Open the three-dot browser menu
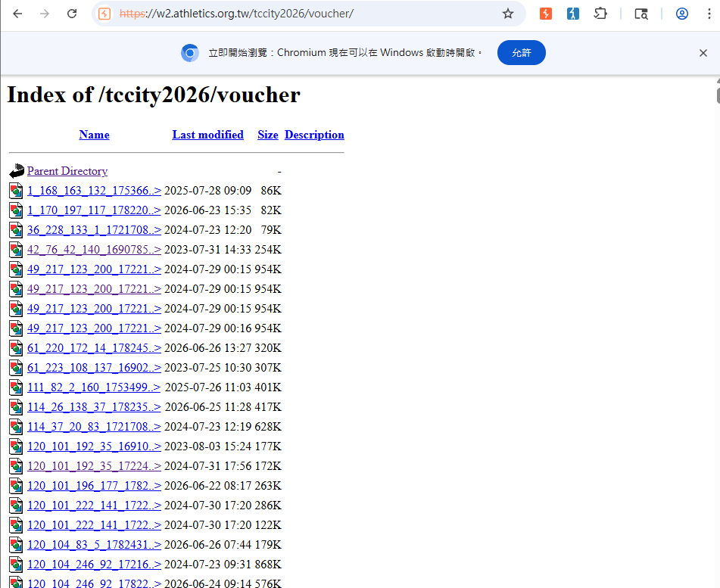720x588 pixels. point(709,14)
